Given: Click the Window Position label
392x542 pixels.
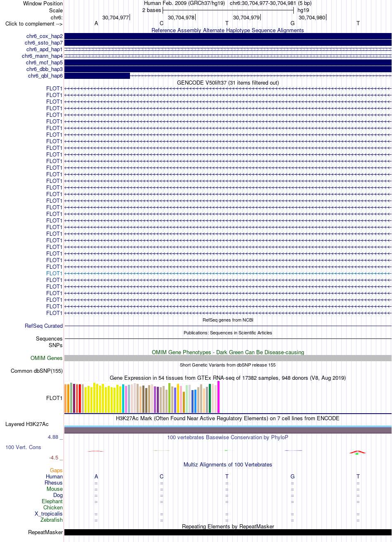Looking at the screenshot, I should point(43,3).
